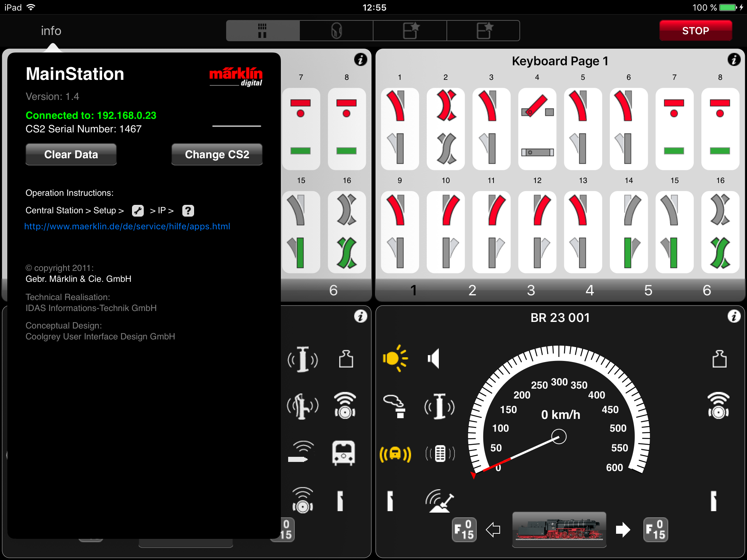The width and height of the screenshot is (747, 560).
Task: Set double slip switch 2 to red position
Action: tap(446, 106)
